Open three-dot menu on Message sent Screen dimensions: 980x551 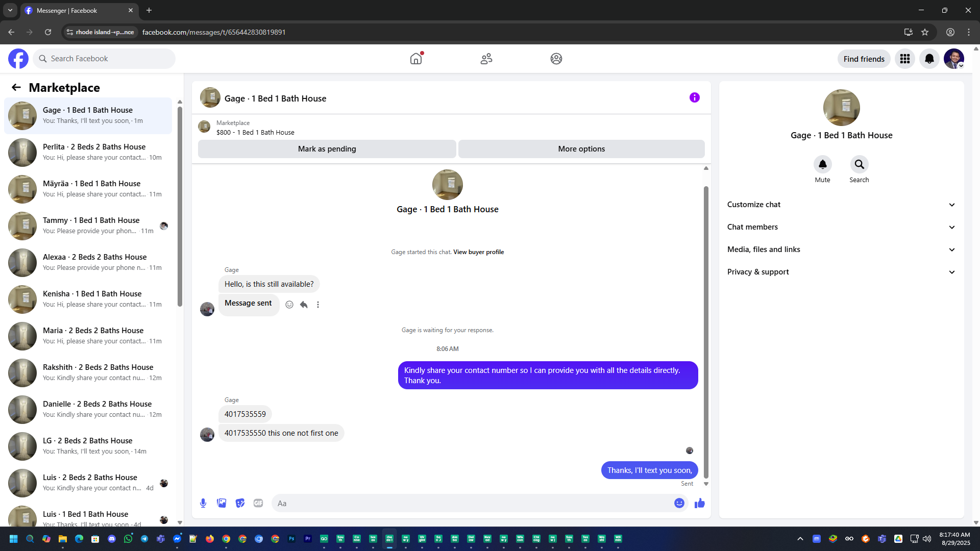click(318, 305)
